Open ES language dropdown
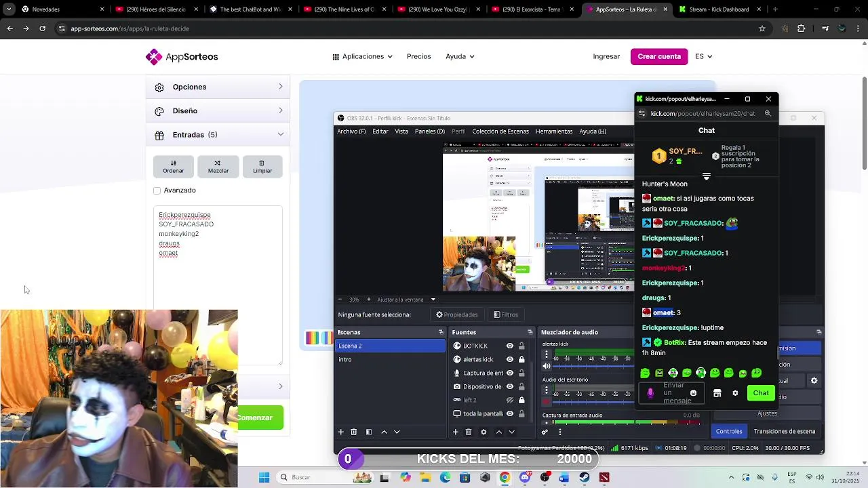This screenshot has height=488, width=868. click(x=703, y=56)
